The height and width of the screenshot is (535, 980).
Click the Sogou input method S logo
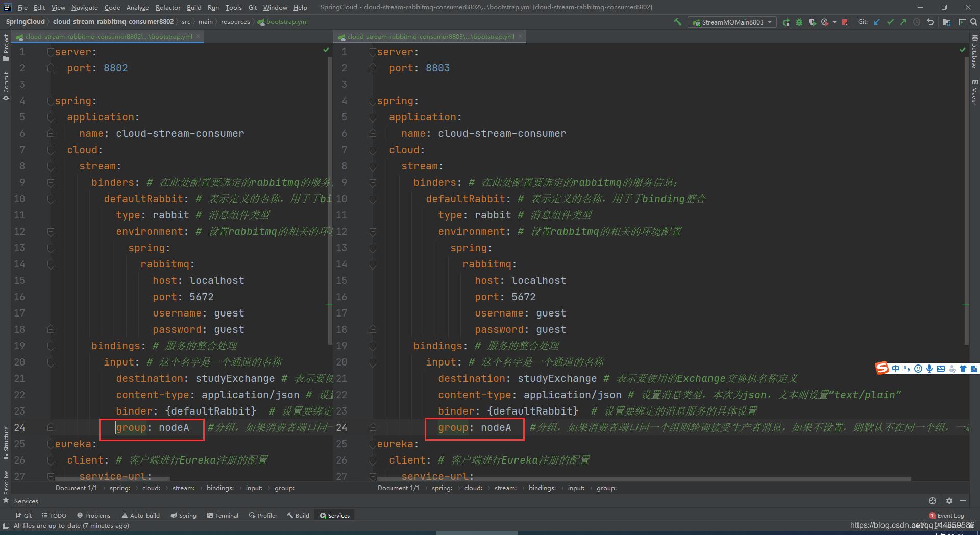pyautogui.click(x=882, y=368)
